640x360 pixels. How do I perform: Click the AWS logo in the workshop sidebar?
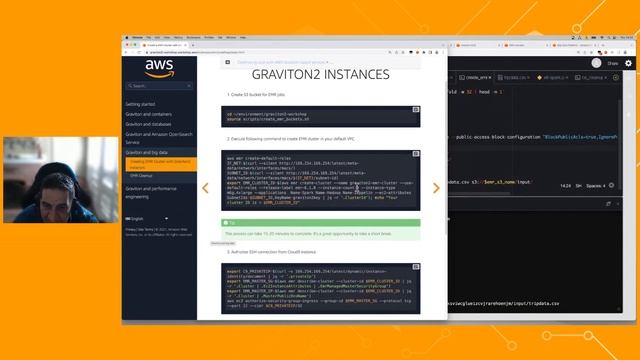159,69
